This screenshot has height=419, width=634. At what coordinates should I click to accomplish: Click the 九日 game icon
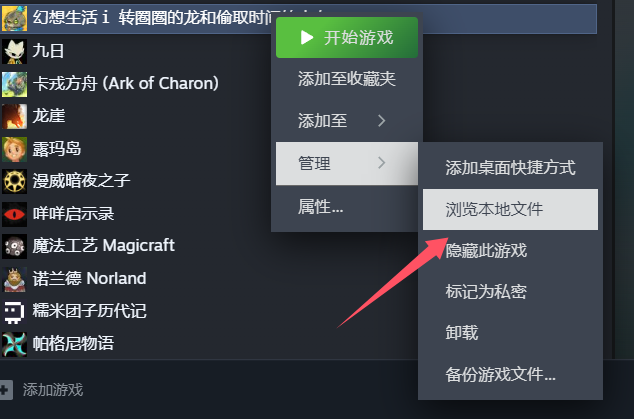click(14, 51)
